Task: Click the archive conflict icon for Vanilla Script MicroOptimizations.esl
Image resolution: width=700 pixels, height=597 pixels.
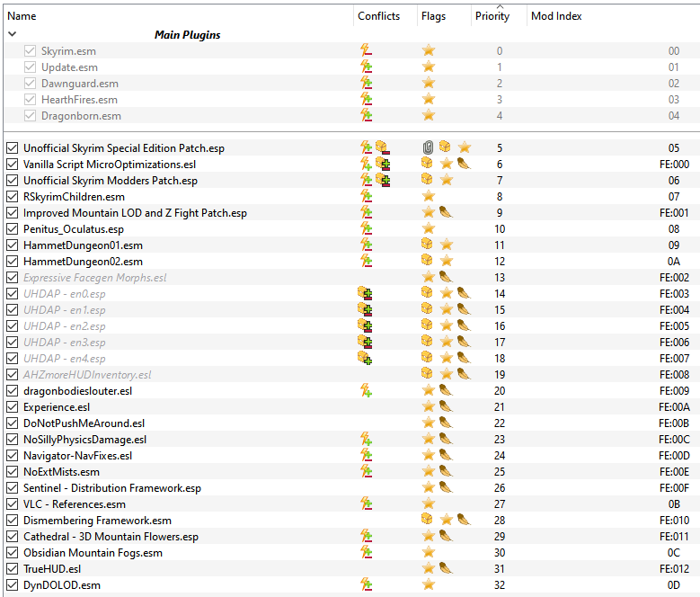Action: coord(383,164)
